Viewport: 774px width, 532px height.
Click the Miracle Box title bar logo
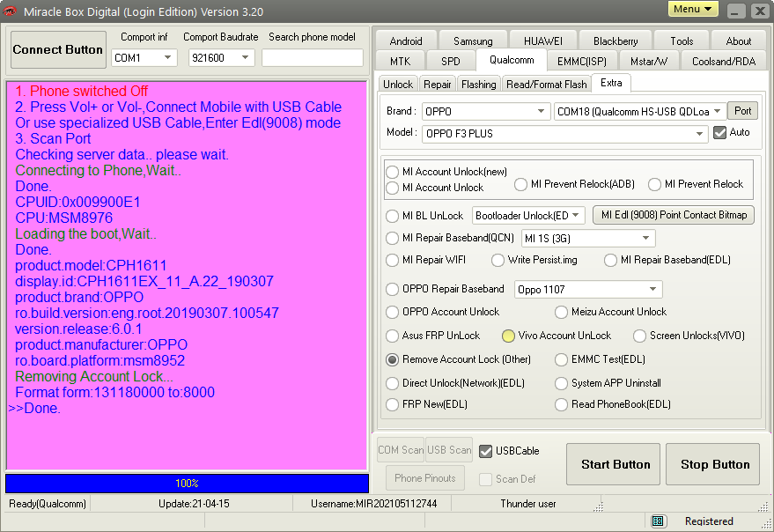(11, 11)
